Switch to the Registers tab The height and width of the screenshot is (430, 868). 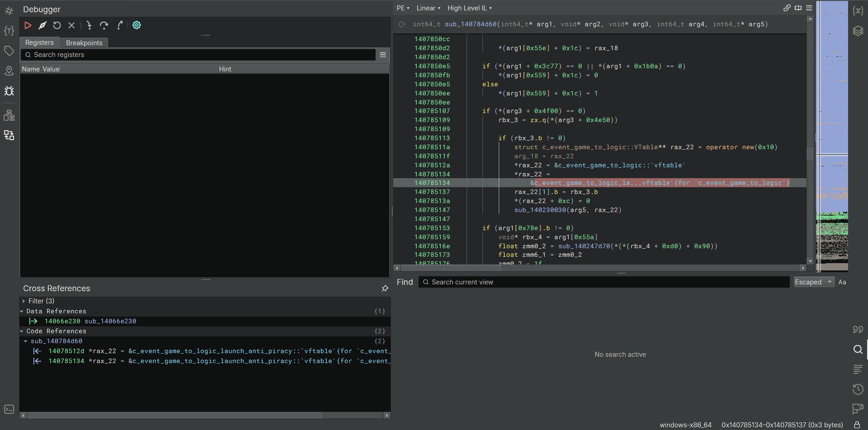[39, 43]
